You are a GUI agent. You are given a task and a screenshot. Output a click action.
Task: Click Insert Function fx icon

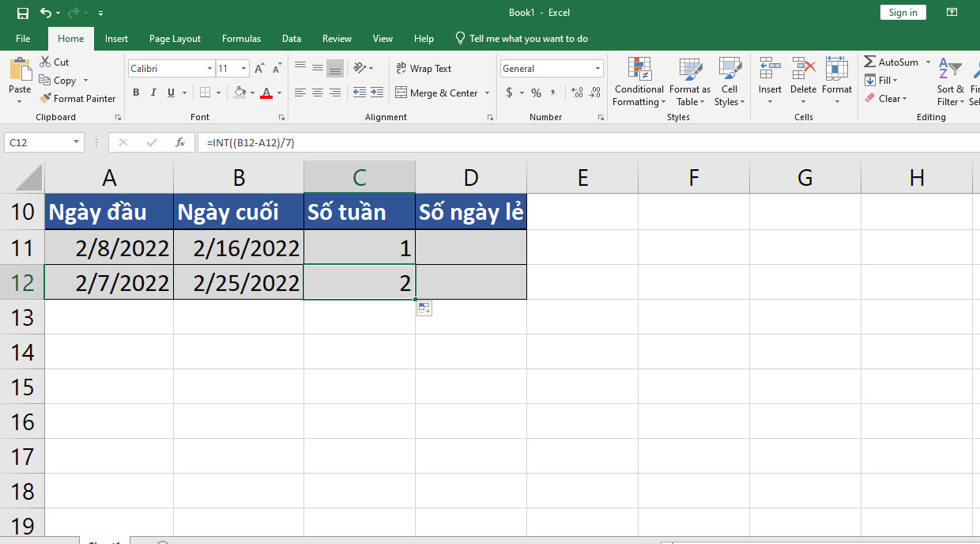tap(180, 143)
